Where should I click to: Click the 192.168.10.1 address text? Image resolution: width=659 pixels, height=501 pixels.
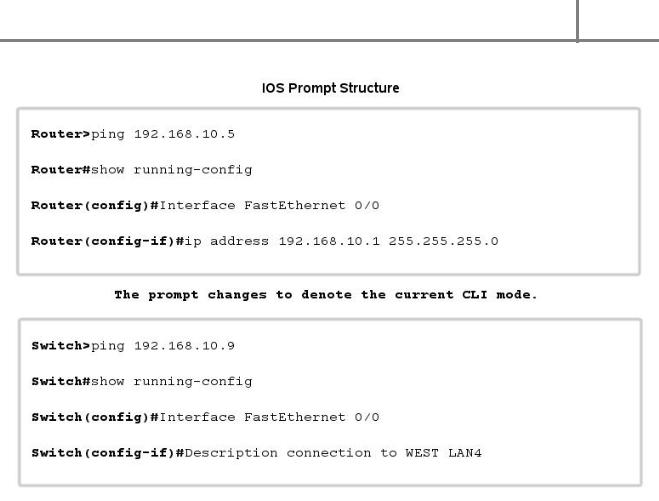[329, 241]
